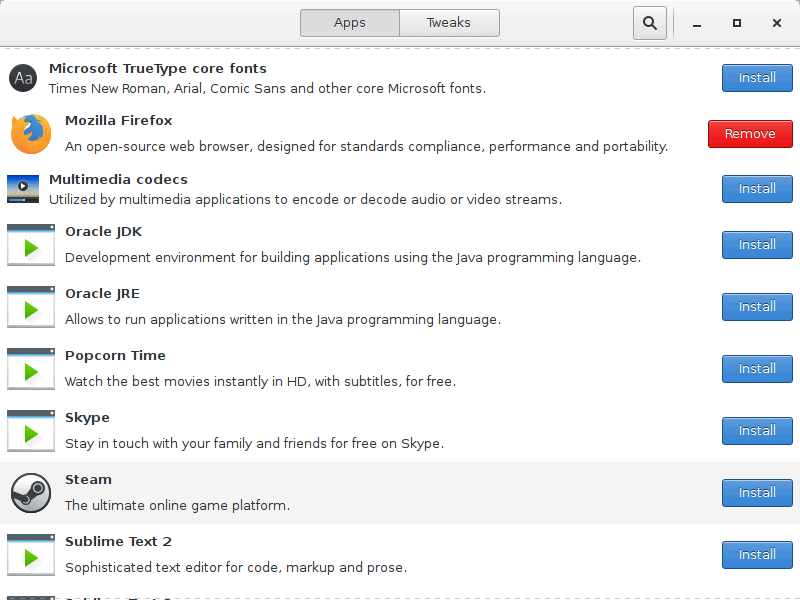
Task: Select the 'Popcorn Time' title text
Action: [115, 356]
